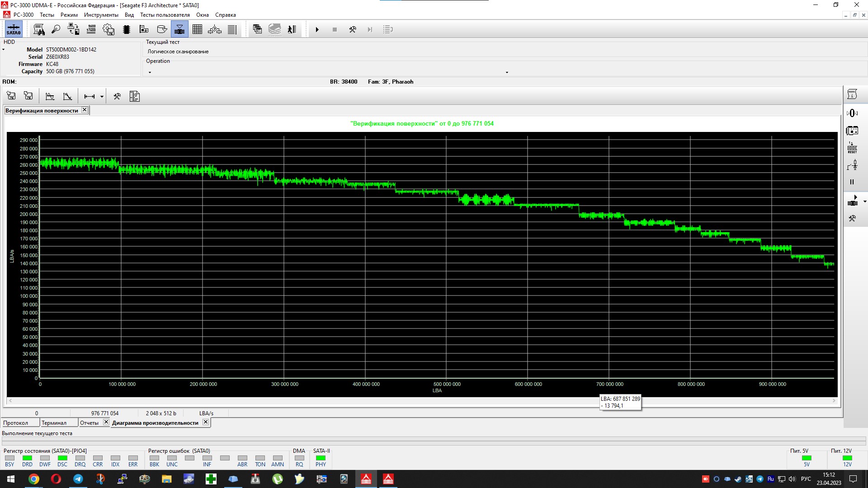Open the Operation dropdown arrow on the right
Image resolution: width=868 pixels, height=488 pixels.
507,72
